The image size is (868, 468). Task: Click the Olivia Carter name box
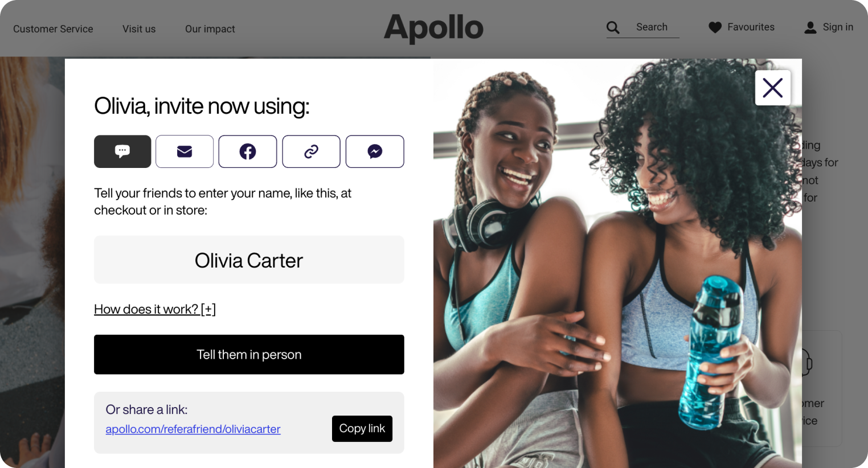click(249, 260)
